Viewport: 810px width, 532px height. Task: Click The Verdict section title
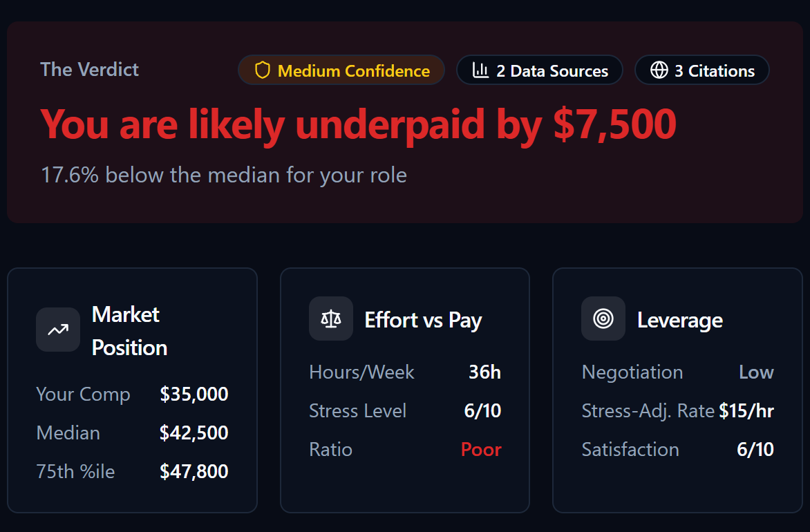(89, 69)
